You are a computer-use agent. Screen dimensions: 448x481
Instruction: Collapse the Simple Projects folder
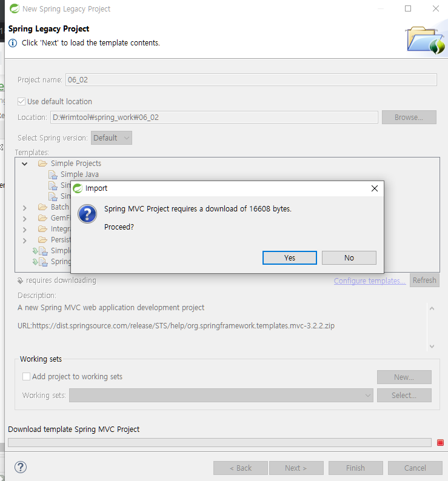(25, 164)
